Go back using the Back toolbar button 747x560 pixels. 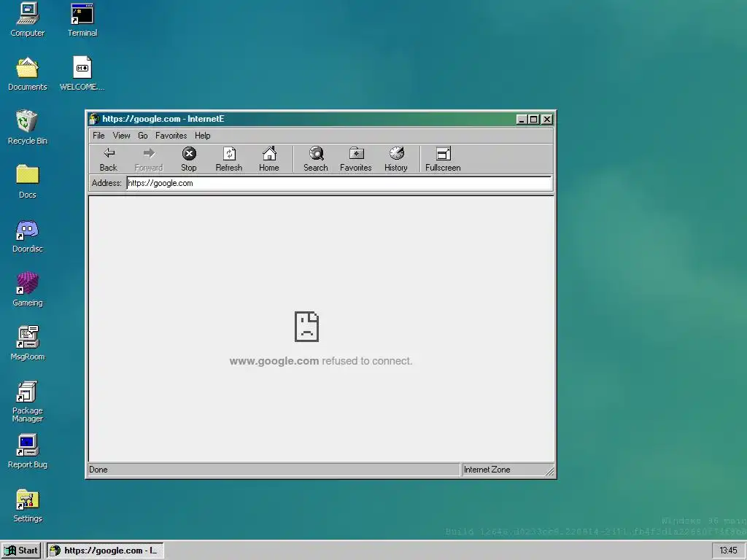[x=109, y=159]
